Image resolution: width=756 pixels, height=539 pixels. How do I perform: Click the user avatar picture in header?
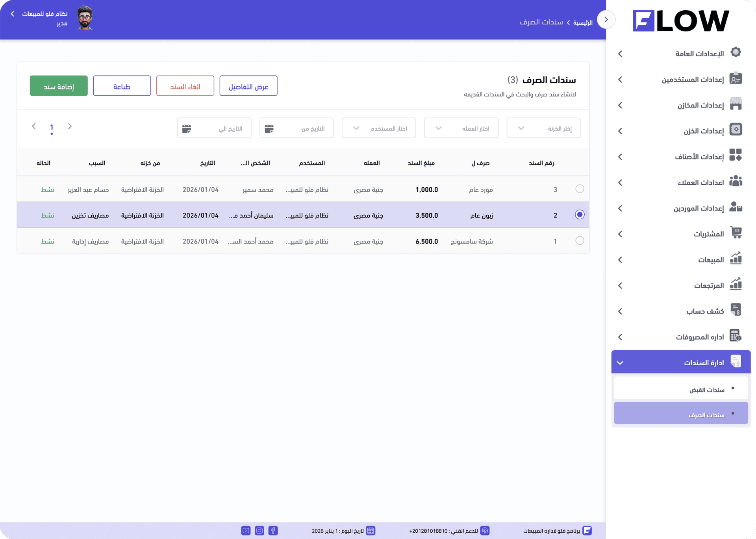[x=85, y=18]
